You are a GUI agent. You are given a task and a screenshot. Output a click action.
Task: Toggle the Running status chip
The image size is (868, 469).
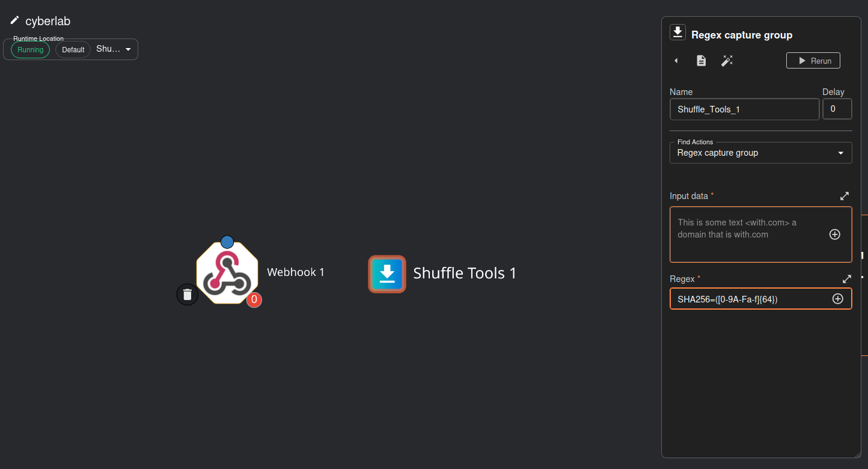pos(30,50)
